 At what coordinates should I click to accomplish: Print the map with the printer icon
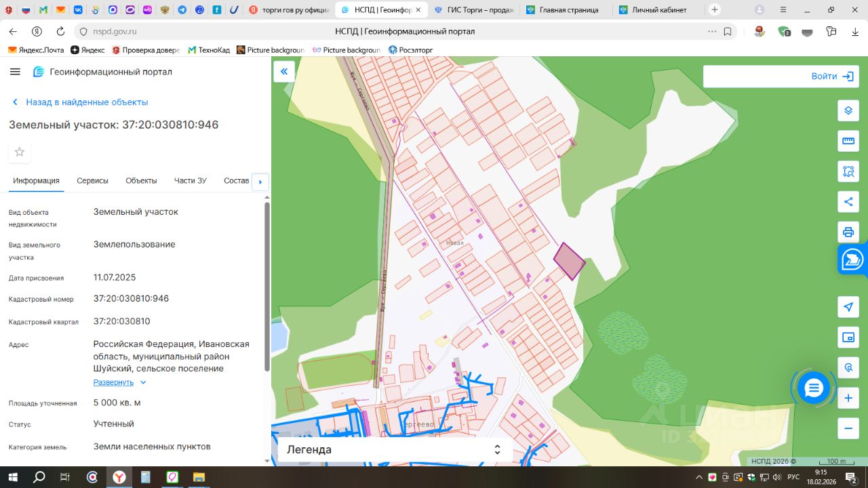click(x=848, y=232)
